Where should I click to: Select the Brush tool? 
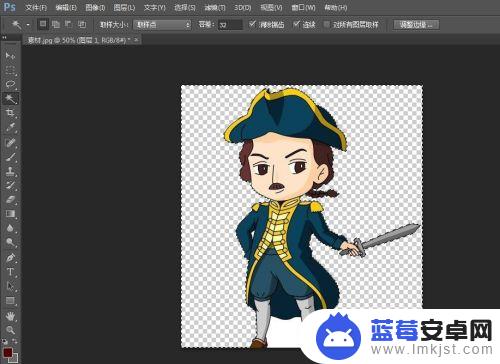pyautogui.click(x=10, y=157)
